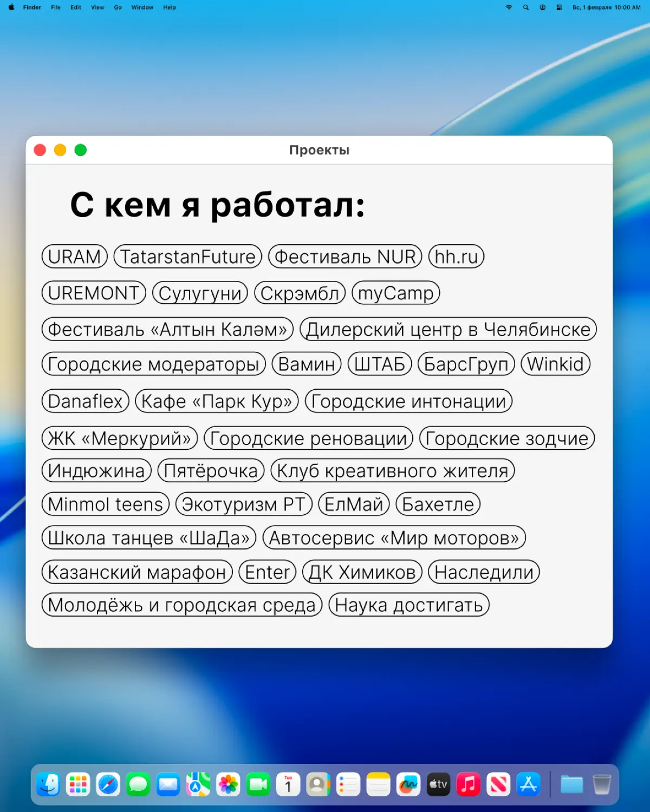Screen dimensions: 650x812
Task: Launch Safari from the dock
Action: click(108, 784)
